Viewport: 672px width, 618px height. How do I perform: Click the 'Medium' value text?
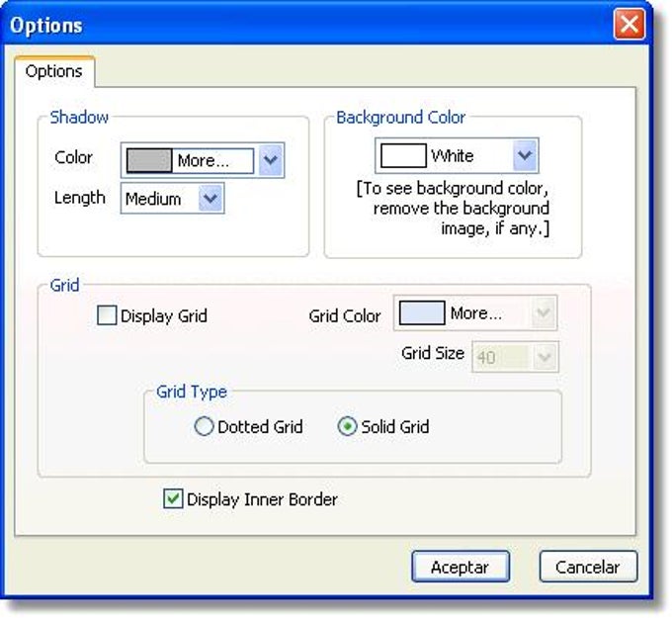click(x=153, y=199)
